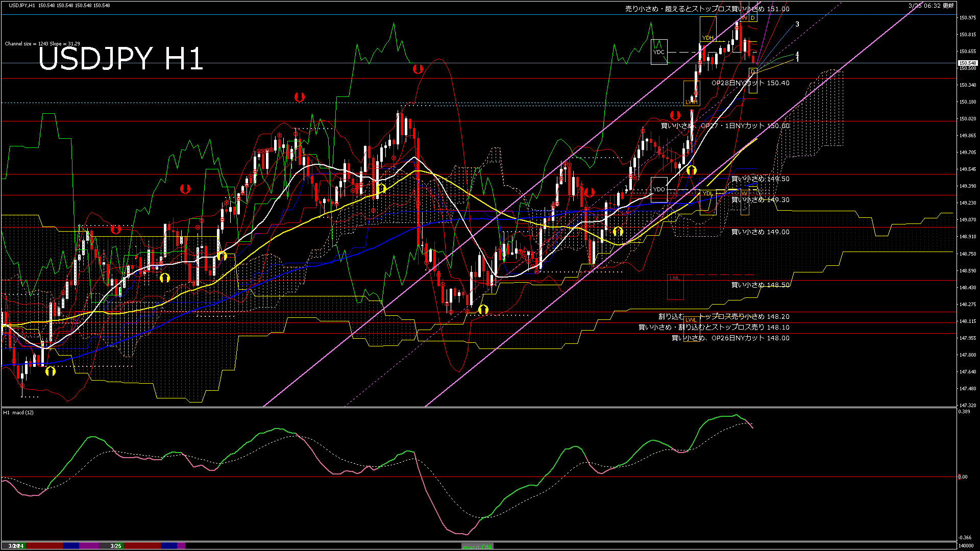Click the 買い小さめ 149.50 label
The width and height of the screenshot is (980, 551).
tap(761, 179)
